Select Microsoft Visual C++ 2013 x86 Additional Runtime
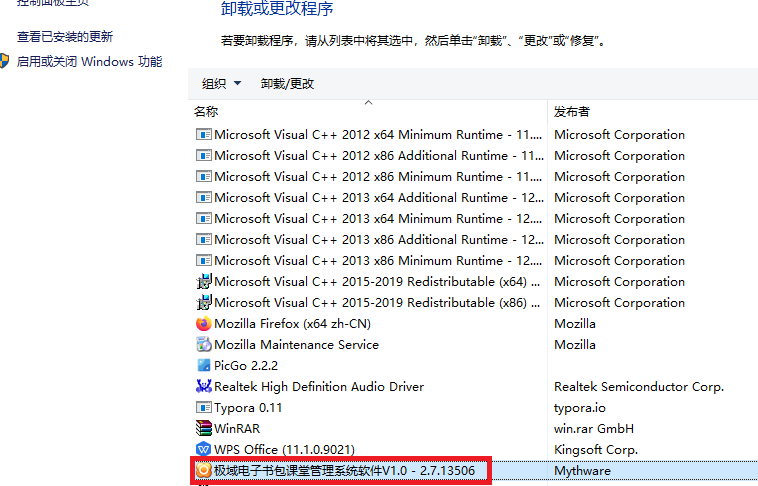 379,240
